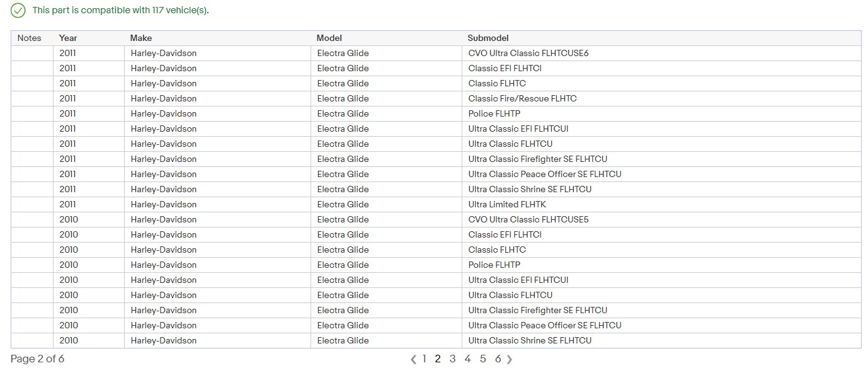The width and height of the screenshot is (868, 368).
Task: Click the green compatibility checkmark icon
Action: coord(18,10)
